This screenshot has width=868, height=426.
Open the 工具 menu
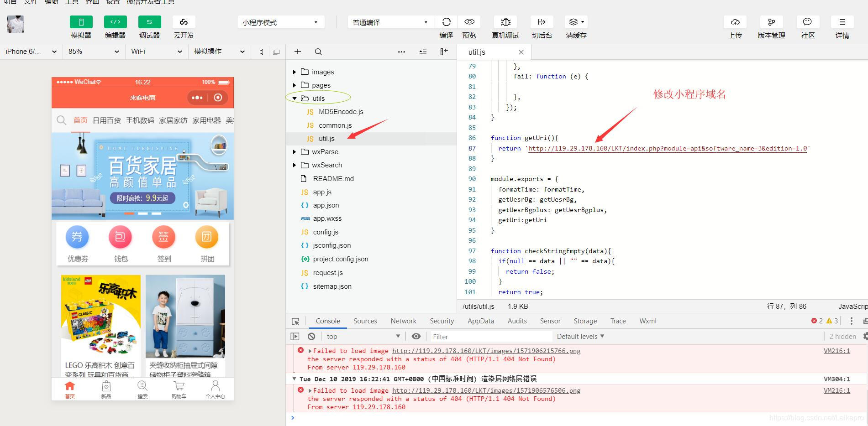71,2
